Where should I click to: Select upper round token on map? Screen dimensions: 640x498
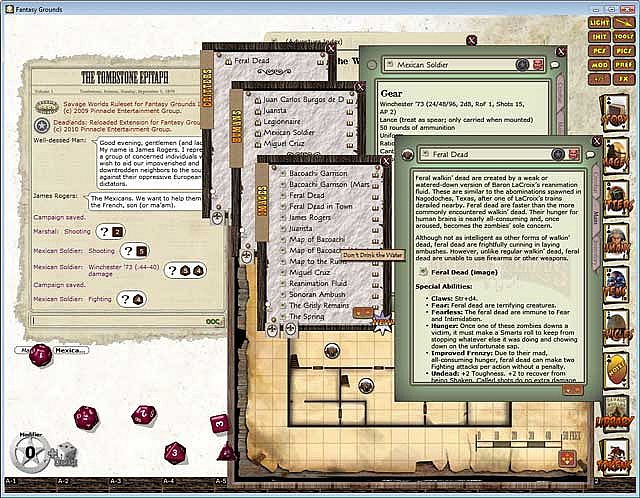pyautogui.click(x=332, y=351)
